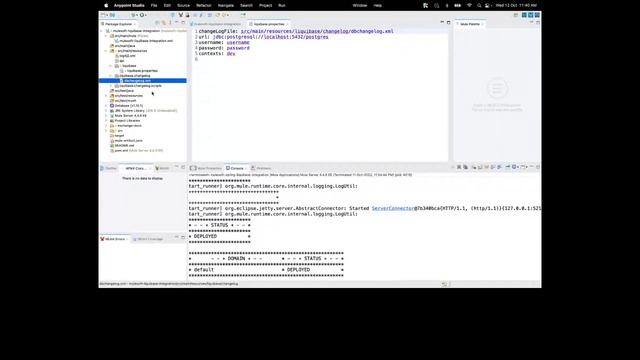Open the Refactor menu
The height and width of the screenshot is (360, 640).
click(204, 6)
